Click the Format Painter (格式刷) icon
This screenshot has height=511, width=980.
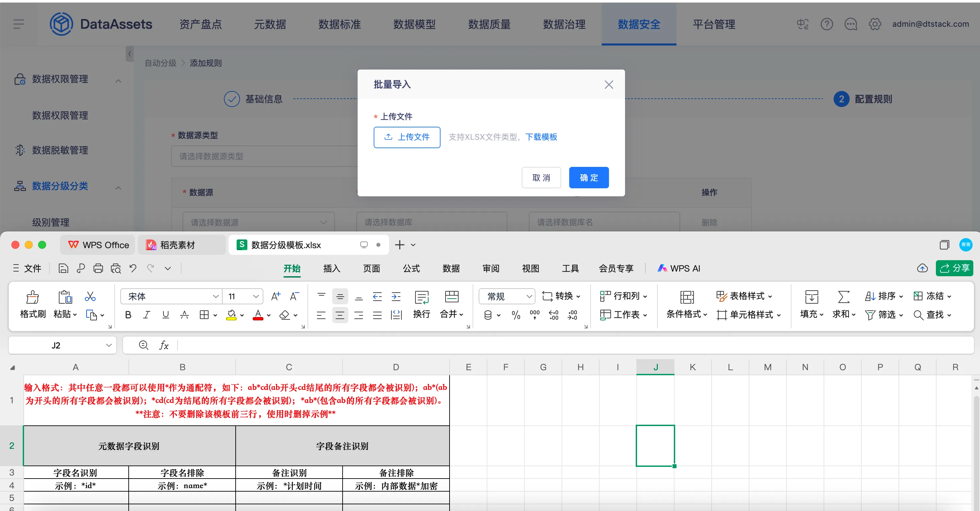click(x=32, y=297)
